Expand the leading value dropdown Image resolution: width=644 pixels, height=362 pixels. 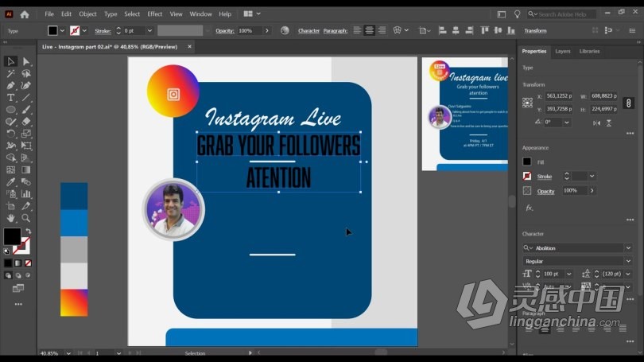(628, 274)
